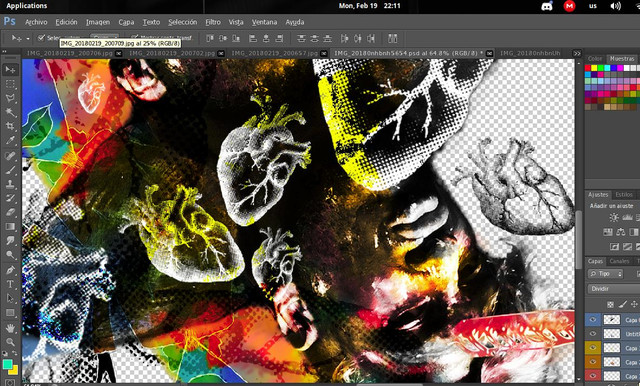The width and height of the screenshot is (640, 386).
Task: Select the Clone Stamp tool
Action: pos(10,184)
